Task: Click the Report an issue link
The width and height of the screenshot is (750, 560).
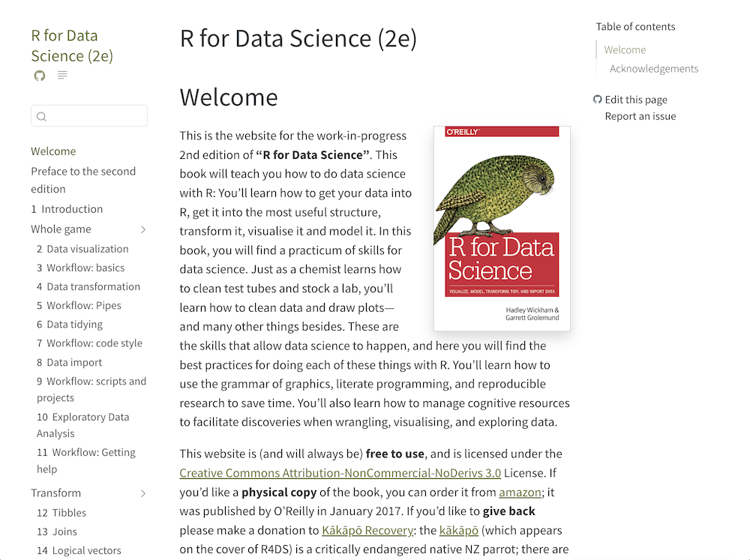Action: pyautogui.click(x=640, y=116)
